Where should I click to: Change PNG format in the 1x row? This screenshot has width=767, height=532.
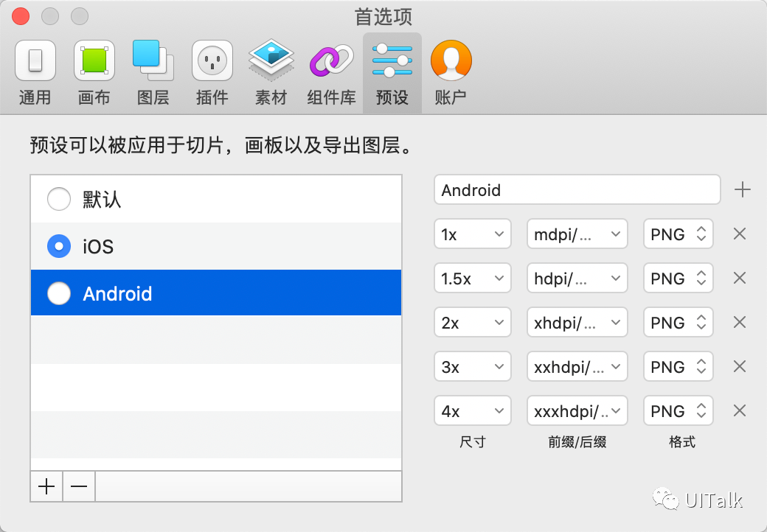[678, 234]
